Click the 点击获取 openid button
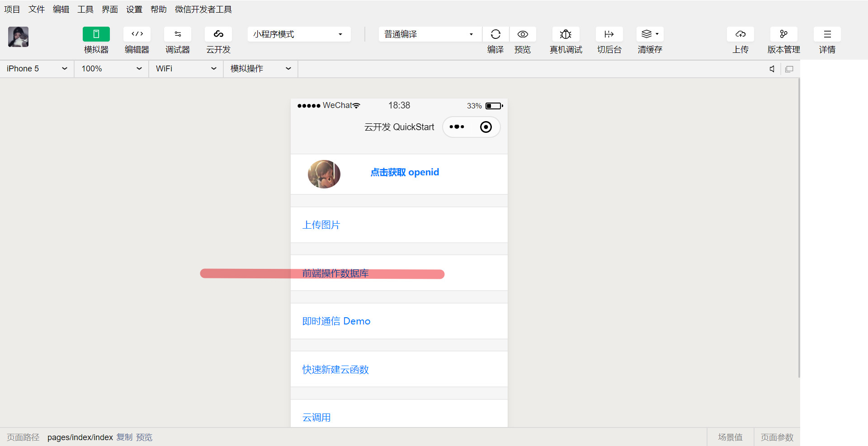The height and width of the screenshot is (446, 868). pos(405,172)
